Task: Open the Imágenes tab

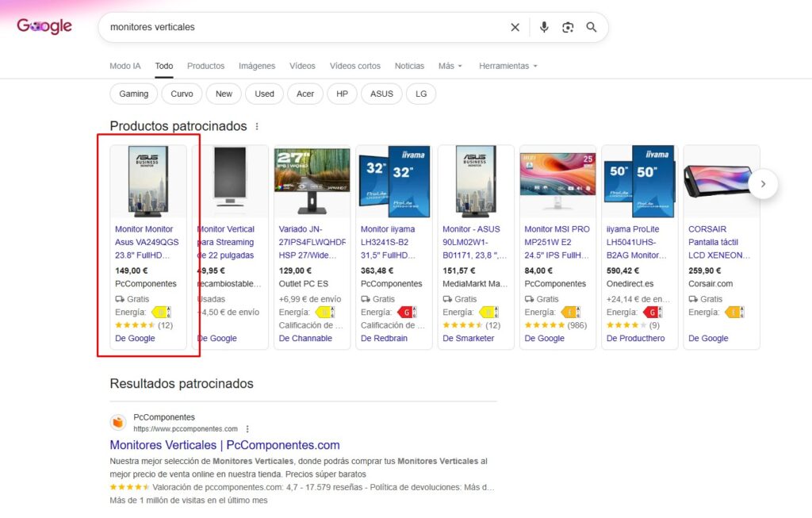Action: click(257, 66)
